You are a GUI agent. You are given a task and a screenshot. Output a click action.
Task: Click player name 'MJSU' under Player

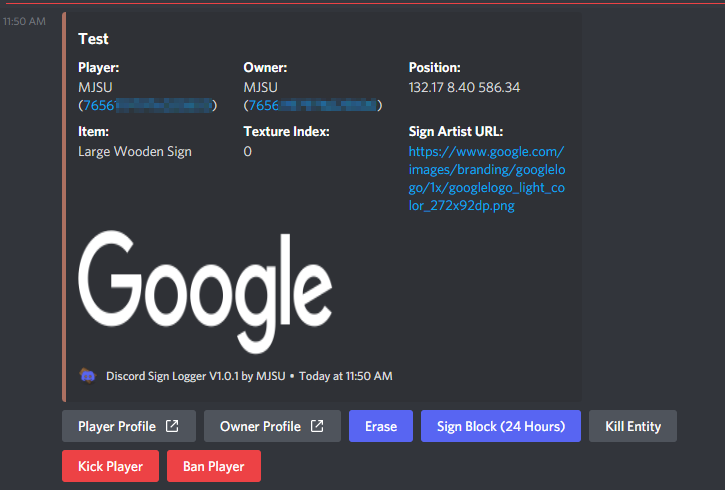(95, 87)
